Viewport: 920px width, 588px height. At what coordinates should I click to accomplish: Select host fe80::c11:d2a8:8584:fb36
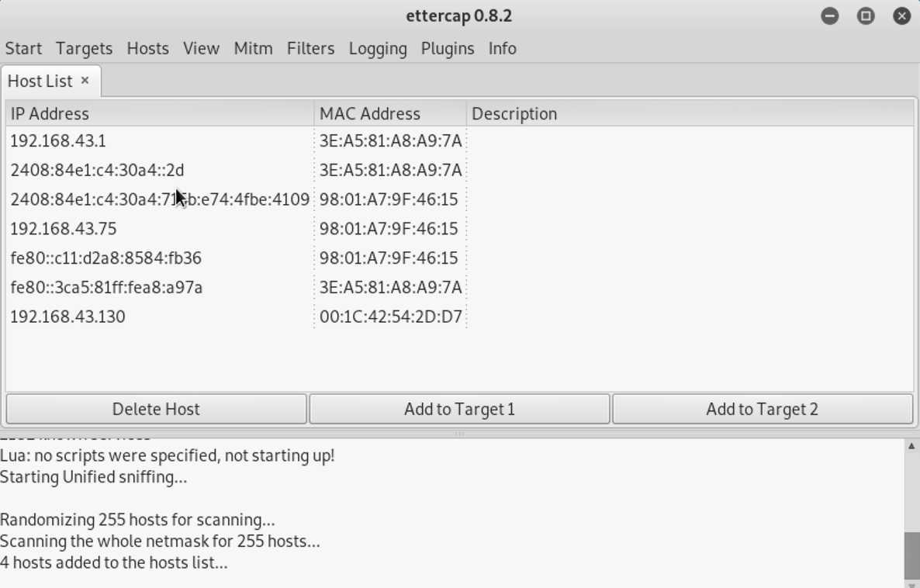(x=459, y=258)
